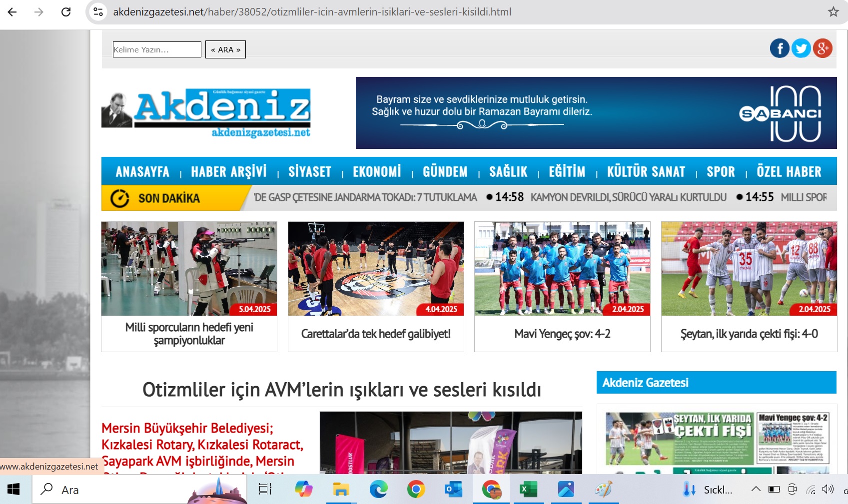Image resolution: width=848 pixels, height=504 pixels.
Task: Open the weather widget showing Sıcakl...
Action: (708, 490)
